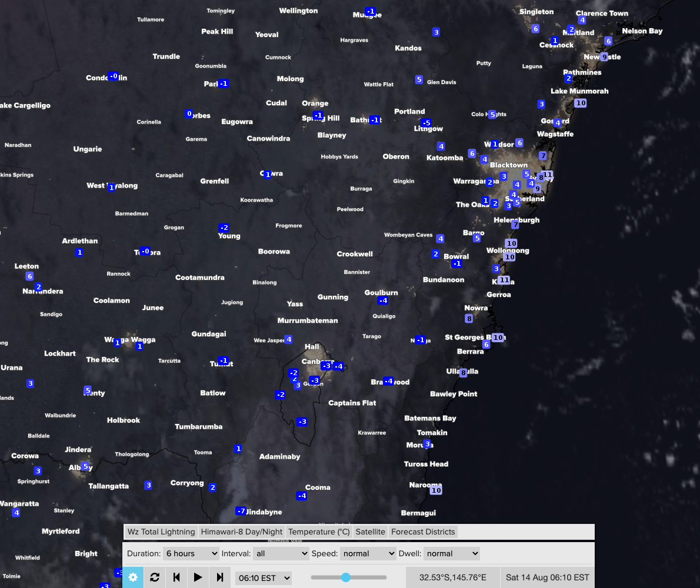700x588 pixels.
Task: Expand the Interval selector showing 'all'
Action: tap(281, 553)
